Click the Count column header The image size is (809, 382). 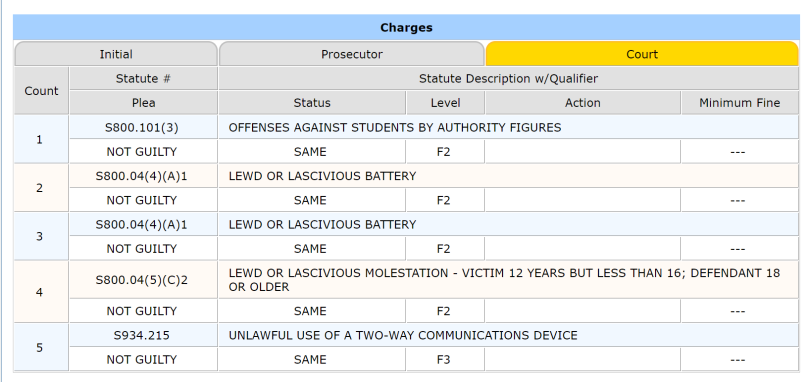pyautogui.click(x=41, y=91)
